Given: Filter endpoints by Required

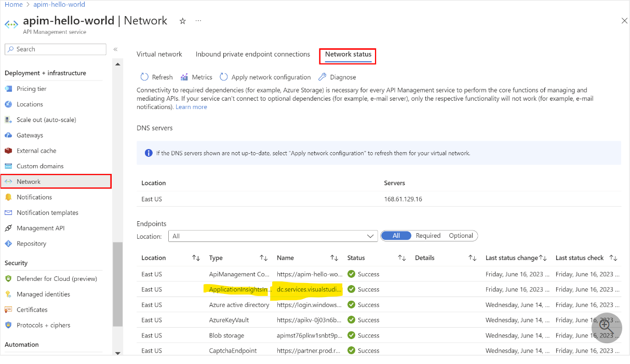Looking at the screenshot, I should [428, 236].
